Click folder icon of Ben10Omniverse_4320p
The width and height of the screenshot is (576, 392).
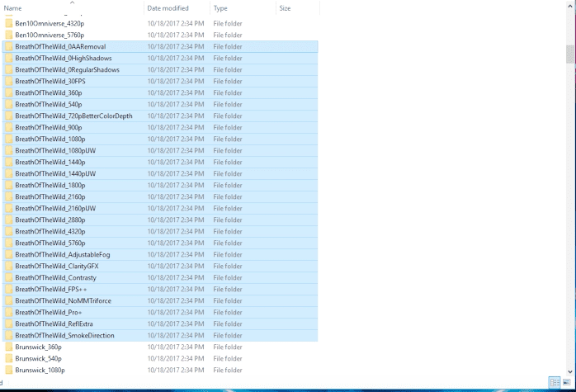(8, 24)
